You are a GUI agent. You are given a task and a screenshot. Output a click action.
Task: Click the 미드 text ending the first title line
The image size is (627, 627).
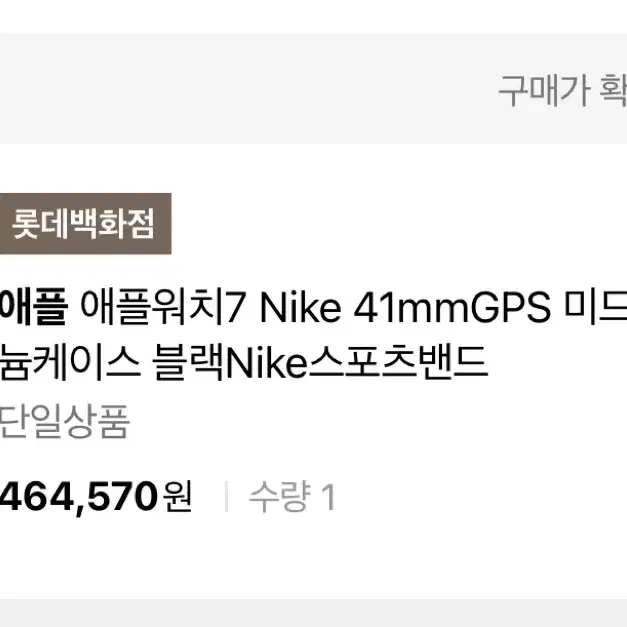[x=595, y=307]
